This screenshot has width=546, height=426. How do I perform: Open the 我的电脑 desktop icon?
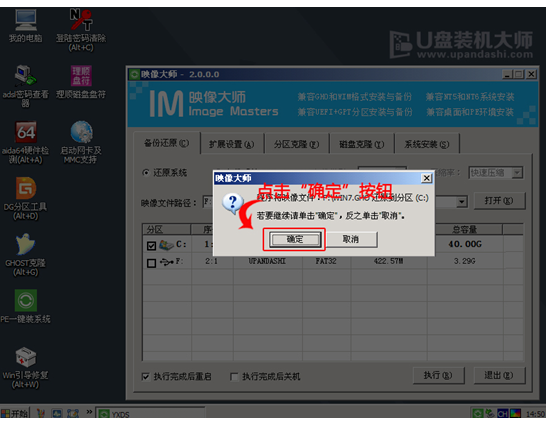coord(26,25)
